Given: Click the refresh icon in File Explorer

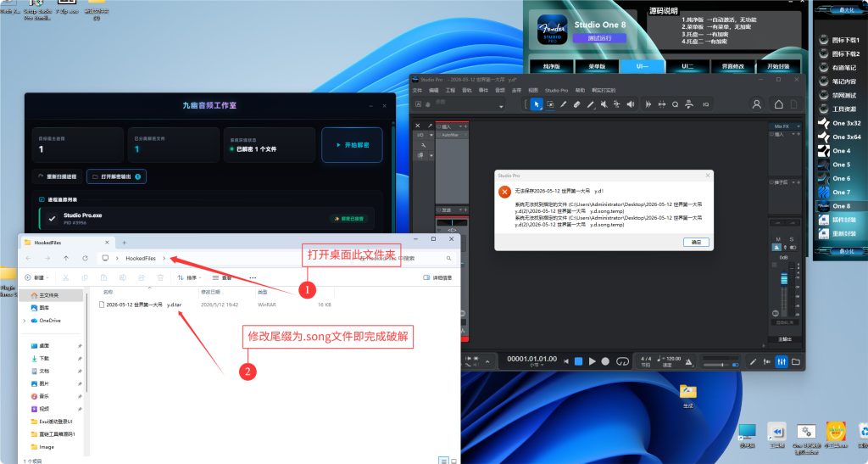Looking at the screenshot, I should click(x=85, y=258).
